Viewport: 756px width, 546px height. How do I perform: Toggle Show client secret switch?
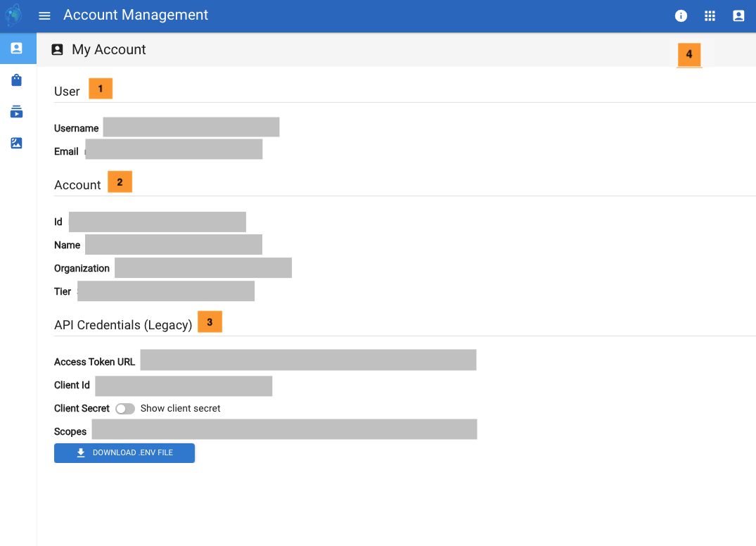coord(124,408)
